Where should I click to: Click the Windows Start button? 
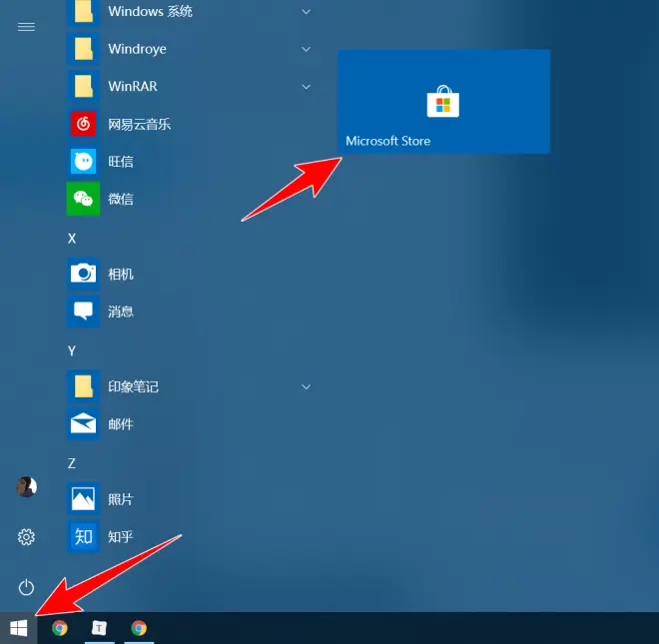tap(19, 628)
